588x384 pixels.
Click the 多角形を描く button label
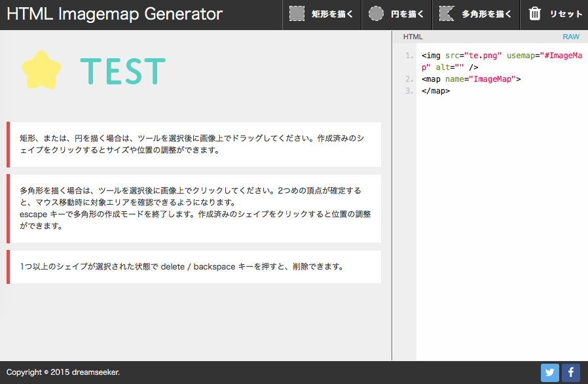tap(487, 14)
